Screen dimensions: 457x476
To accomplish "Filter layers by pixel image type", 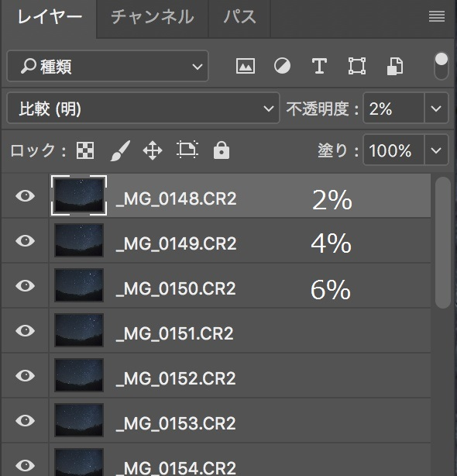I will [x=246, y=66].
